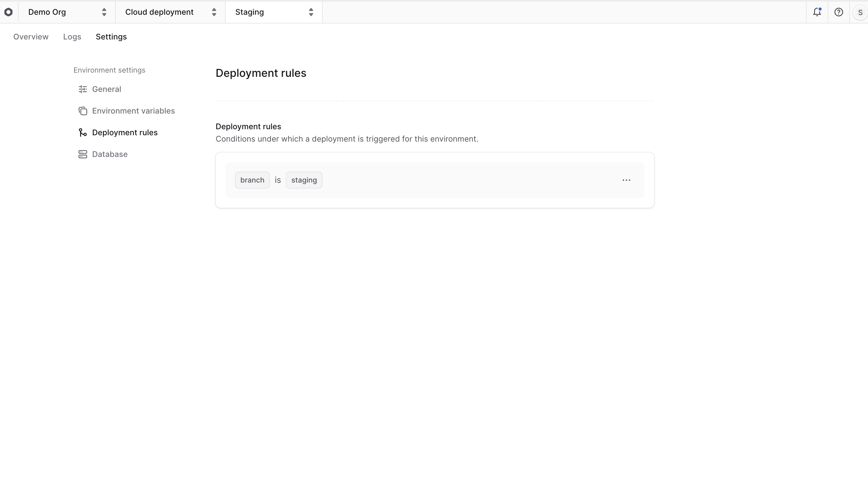Select the Settings tab
Image resolution: width=868 pixels, height=488 pixels.
[111, 37]
